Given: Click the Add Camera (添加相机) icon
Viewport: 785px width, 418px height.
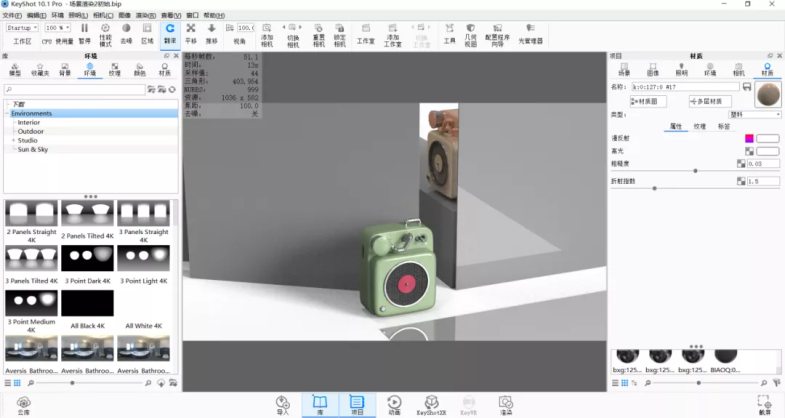Looking at the screenshot, I should pyautogui.click(x=266, y=33).
